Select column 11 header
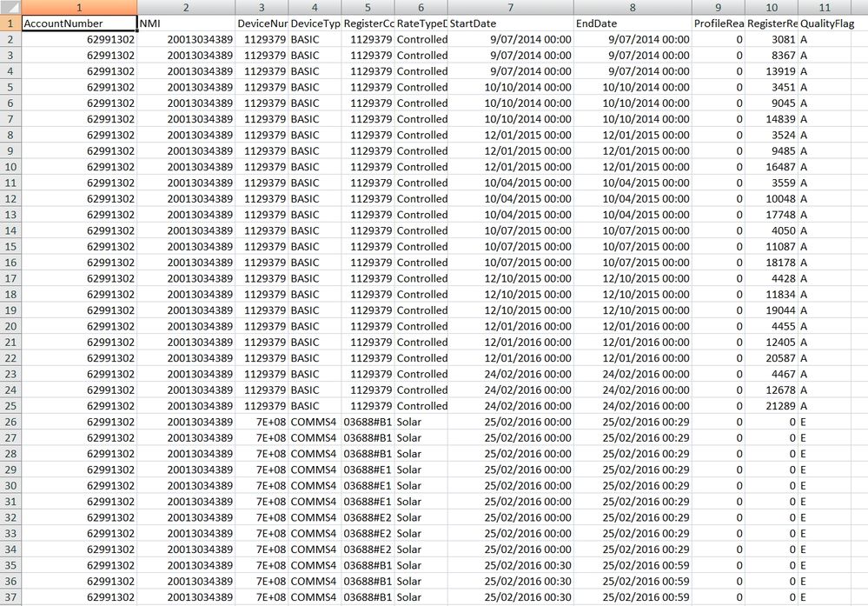Image resolution: width=868 pixels, height=606 pixels. point(832,7)
